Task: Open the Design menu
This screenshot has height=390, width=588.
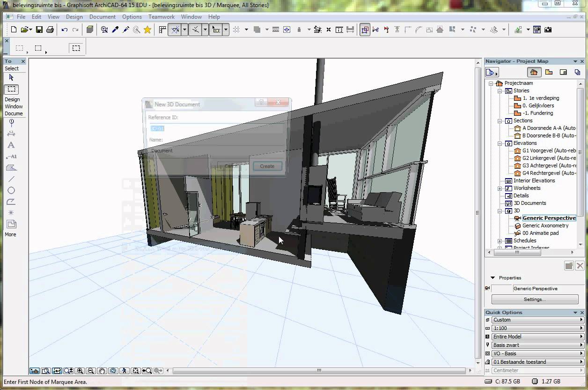Action: tap(74, 17)
